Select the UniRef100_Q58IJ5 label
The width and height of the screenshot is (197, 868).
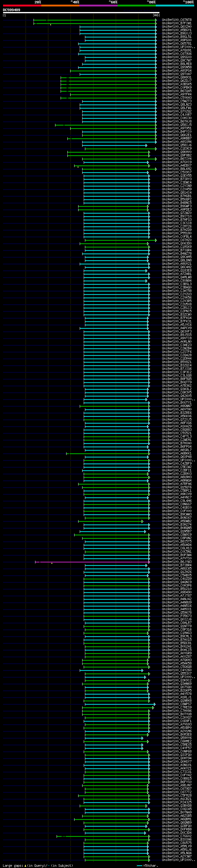[x=177, y=125]
